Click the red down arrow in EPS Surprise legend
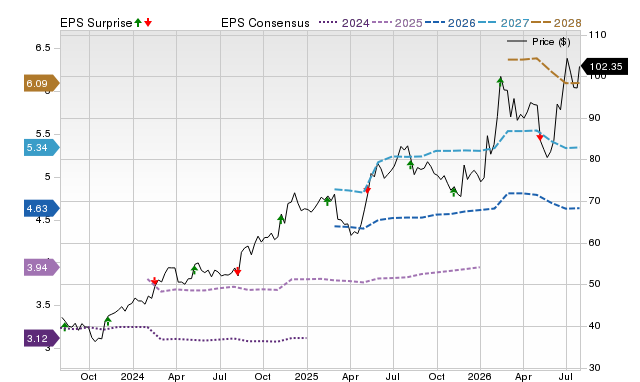Screen dimensions: 640x382 coord(148,22)
